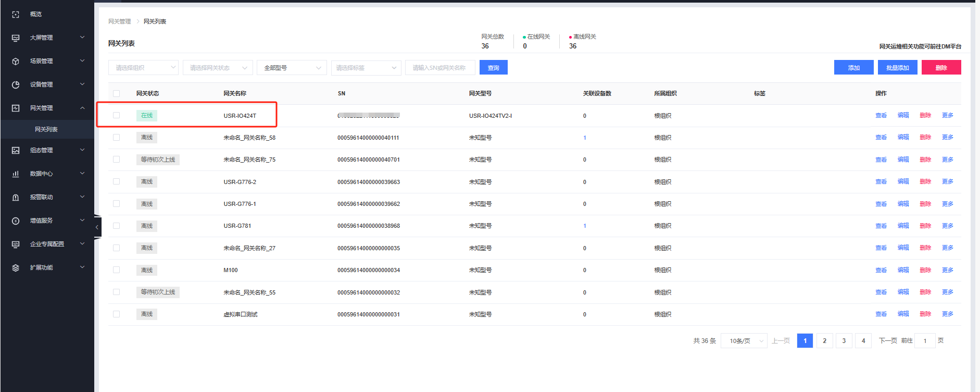Collapse the sidebar with the arrow handle

click(x=97, y=227)
